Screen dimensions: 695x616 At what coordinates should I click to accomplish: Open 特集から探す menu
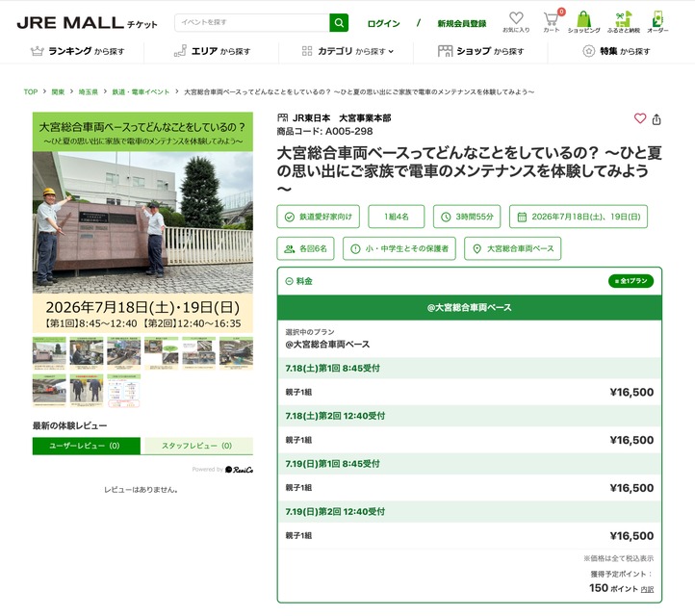616,51
